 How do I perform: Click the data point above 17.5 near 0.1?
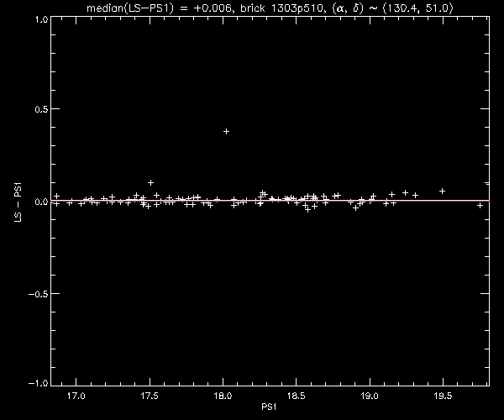150,182
